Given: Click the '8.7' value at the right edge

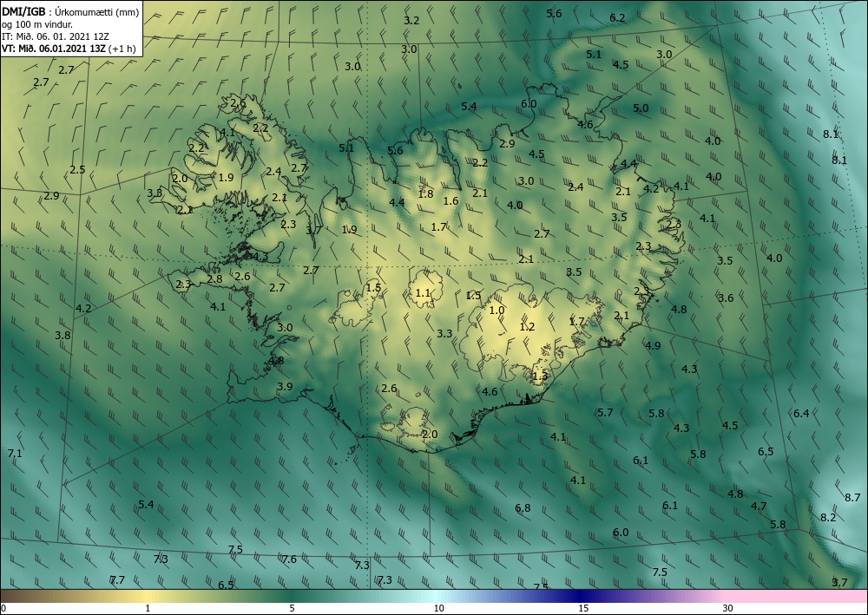Looking at the screenshot, I should tap(852, 497).
